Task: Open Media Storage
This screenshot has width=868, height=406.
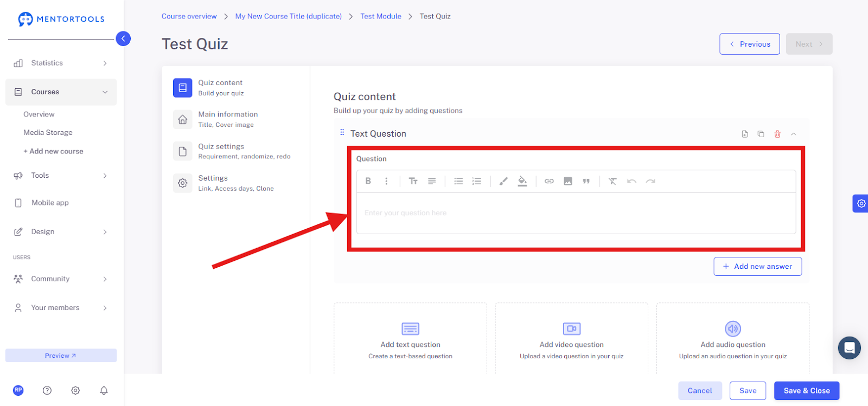Action: (x=48, y=132)
